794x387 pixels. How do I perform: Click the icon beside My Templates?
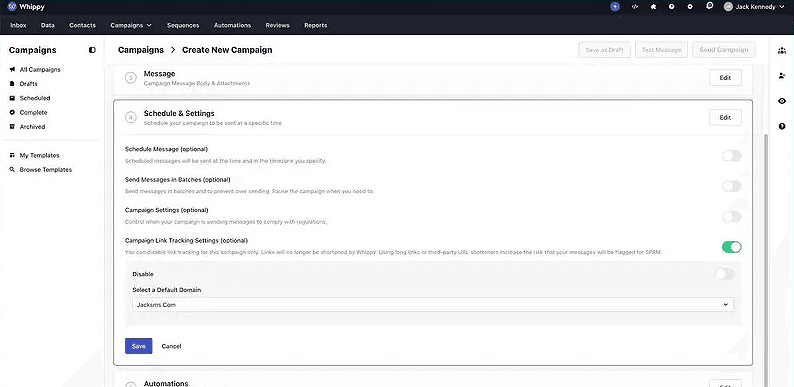pyautogui.click(x=12, y=155)
